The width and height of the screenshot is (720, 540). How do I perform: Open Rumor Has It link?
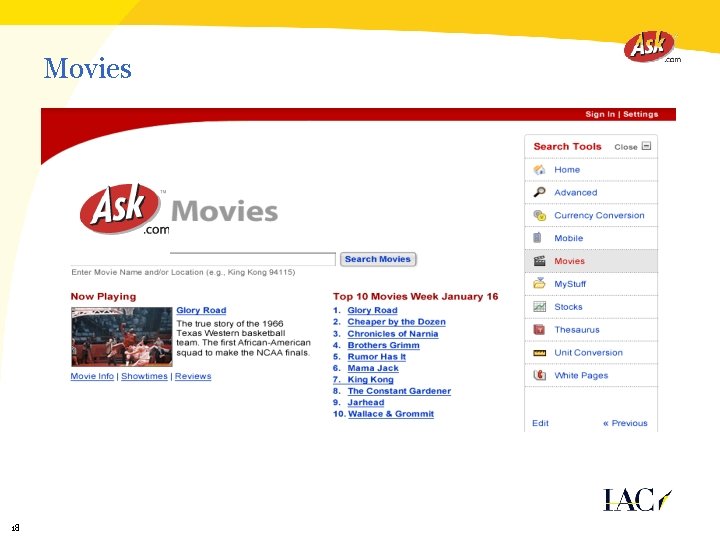point(377,357)
